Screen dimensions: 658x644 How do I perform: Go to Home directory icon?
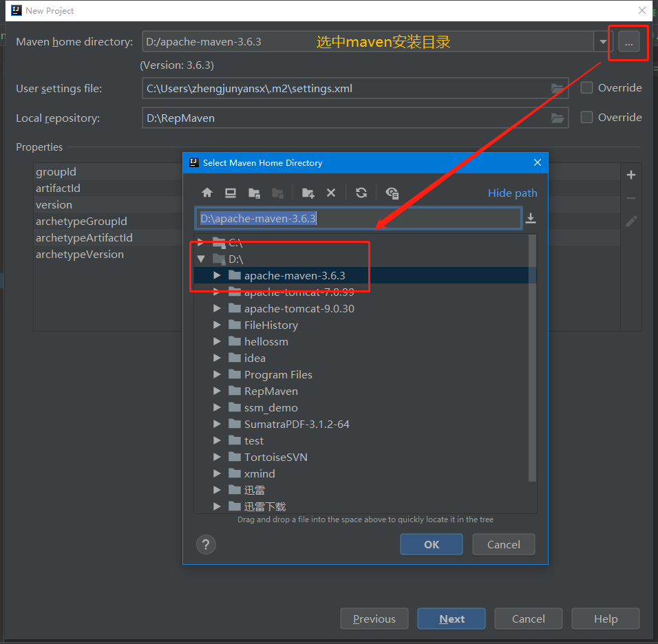(x=207, y=193)
